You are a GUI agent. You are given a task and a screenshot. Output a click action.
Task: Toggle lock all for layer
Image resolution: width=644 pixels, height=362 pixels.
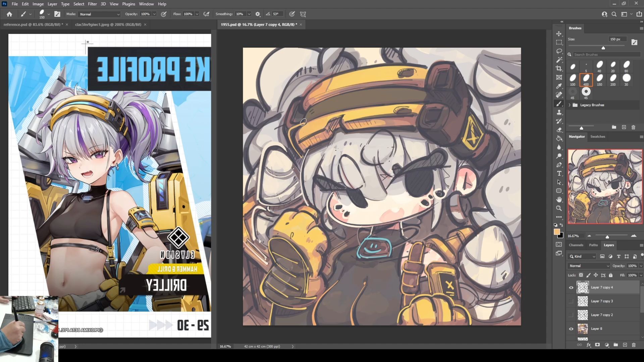611,275
